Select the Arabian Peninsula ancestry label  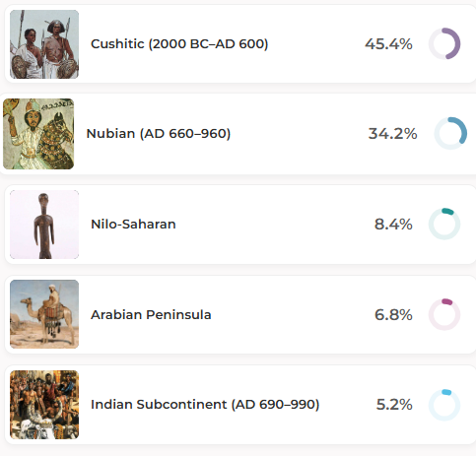[151, 314]
